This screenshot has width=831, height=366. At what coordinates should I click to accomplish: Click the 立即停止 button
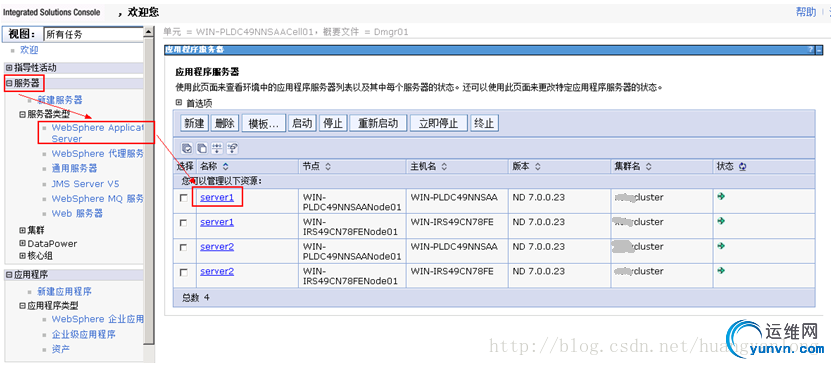pos(439,123)
